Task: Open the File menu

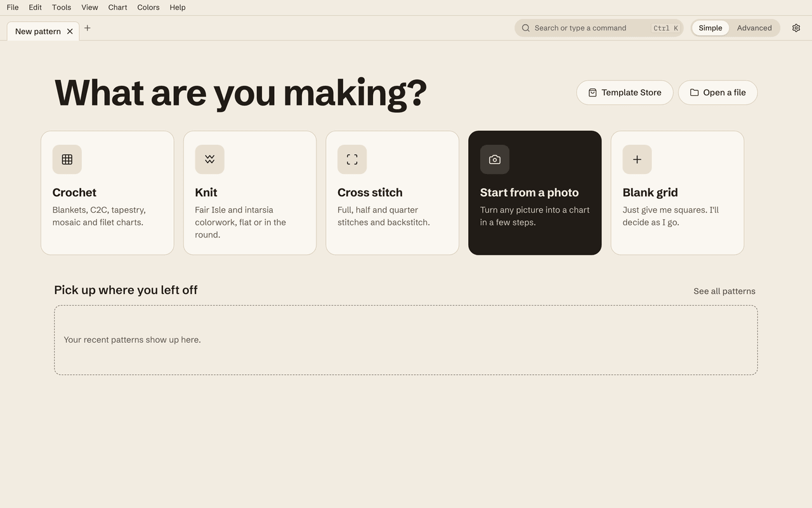Action: [x=13, y=8]
